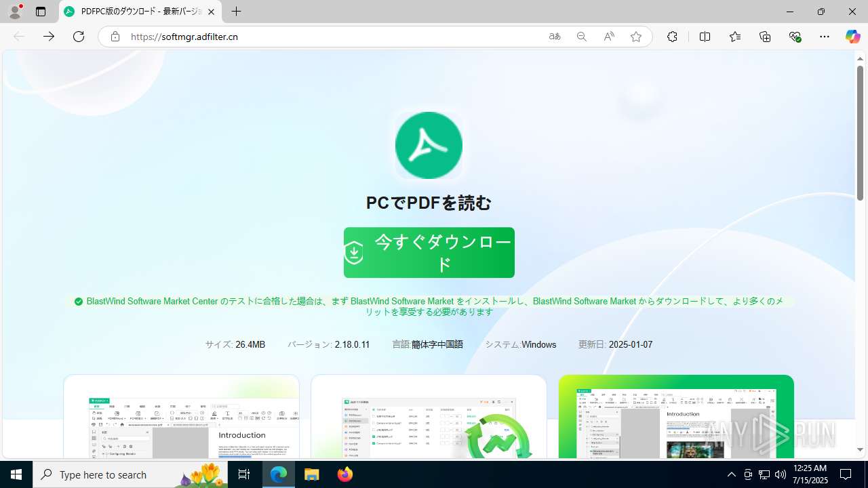Open a new browser tab
This screenshot has width=868, height=488.
click(x=236, y=12)
